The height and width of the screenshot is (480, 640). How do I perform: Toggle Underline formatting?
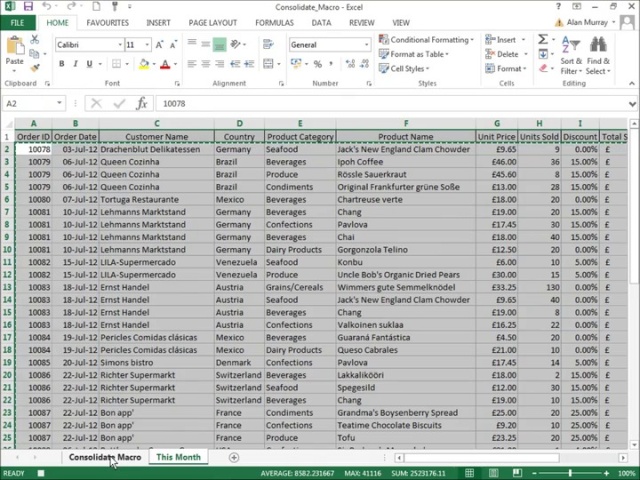(x=89, y=64)
